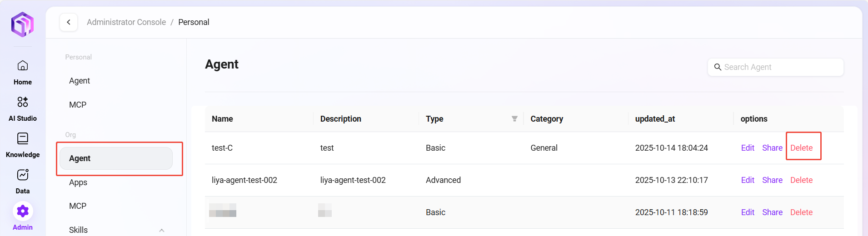
Task: Open the Home section icon
Action: pos(23,66)
